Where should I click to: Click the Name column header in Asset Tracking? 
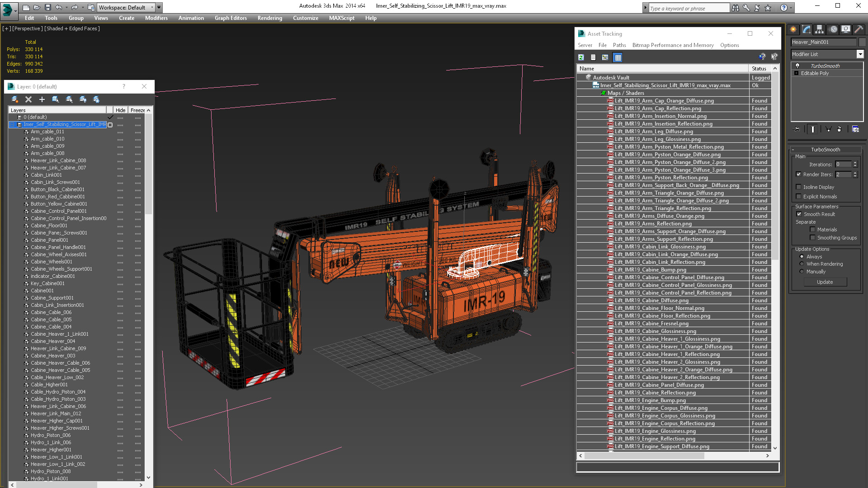click(663, 69)
